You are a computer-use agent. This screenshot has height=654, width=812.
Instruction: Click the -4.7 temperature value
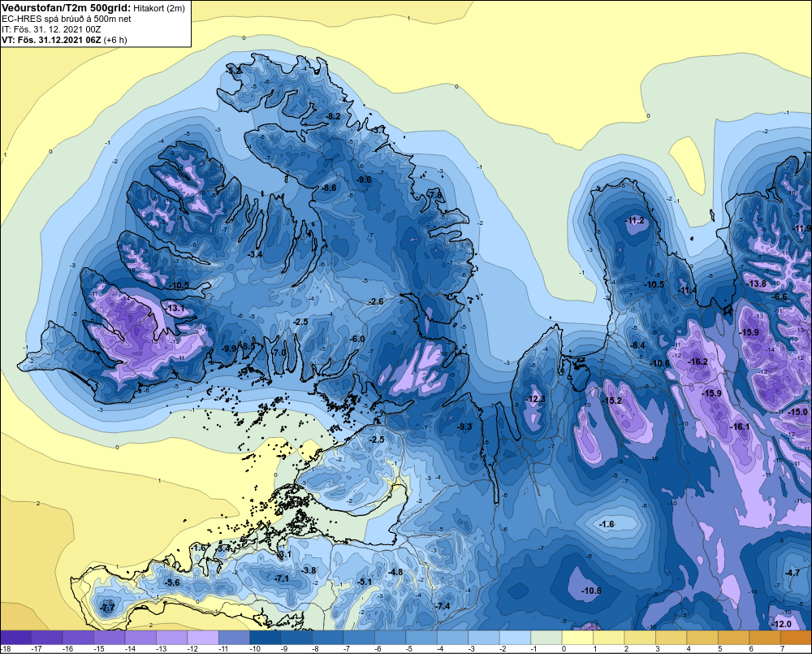793,573
